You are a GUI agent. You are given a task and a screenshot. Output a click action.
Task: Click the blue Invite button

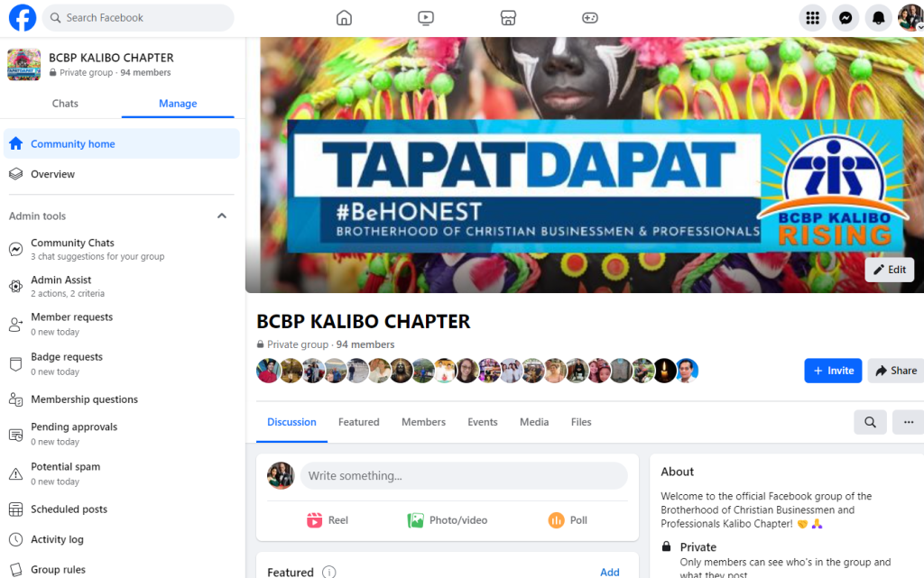pyautogui.click(x=833, y=371)
